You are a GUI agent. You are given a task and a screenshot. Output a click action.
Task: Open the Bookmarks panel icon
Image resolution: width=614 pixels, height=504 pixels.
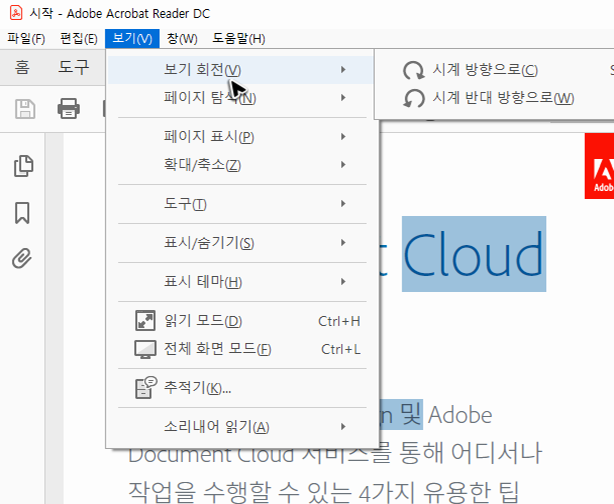click(22, 213)
